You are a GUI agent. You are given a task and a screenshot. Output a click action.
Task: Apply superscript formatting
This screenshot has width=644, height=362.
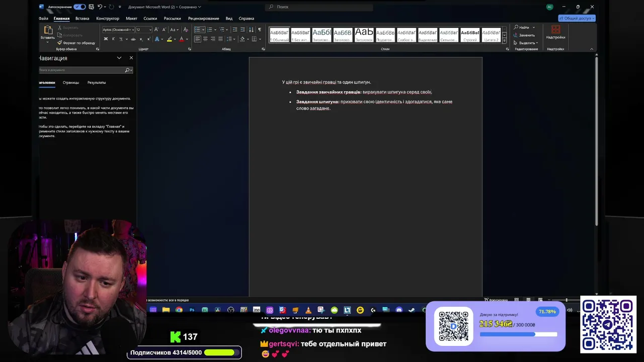(148, 39)
